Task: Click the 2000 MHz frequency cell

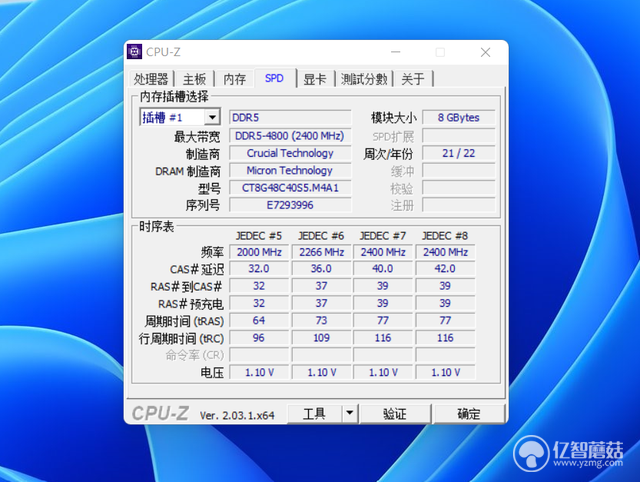Action: [x=259, y=252]
